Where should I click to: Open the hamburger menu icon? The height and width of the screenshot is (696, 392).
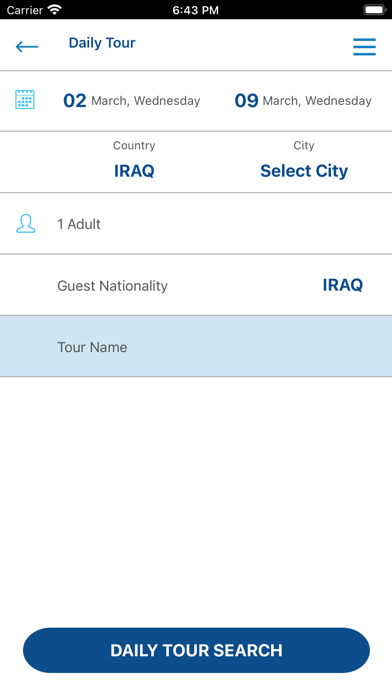tap(364, 47)
